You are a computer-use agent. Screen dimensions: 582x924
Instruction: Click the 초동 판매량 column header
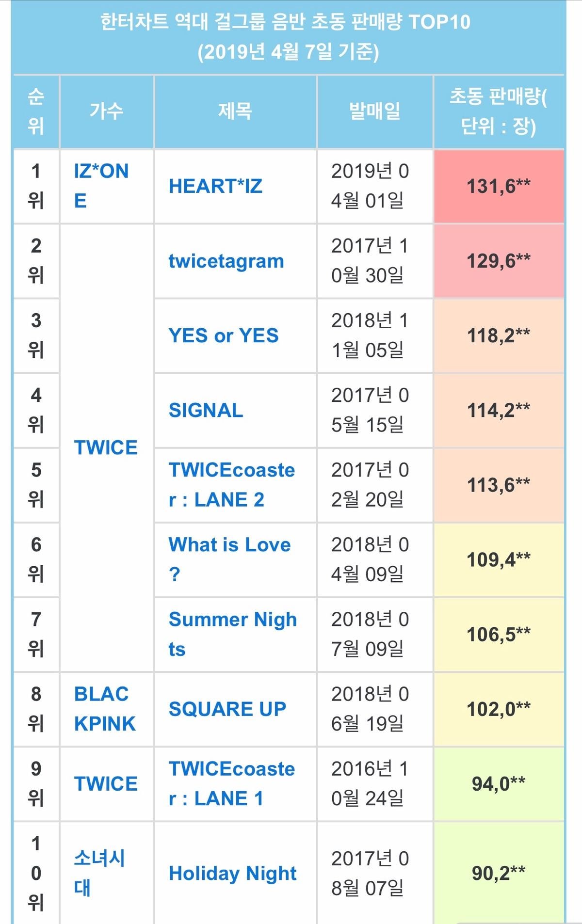(x=498, y=112)
